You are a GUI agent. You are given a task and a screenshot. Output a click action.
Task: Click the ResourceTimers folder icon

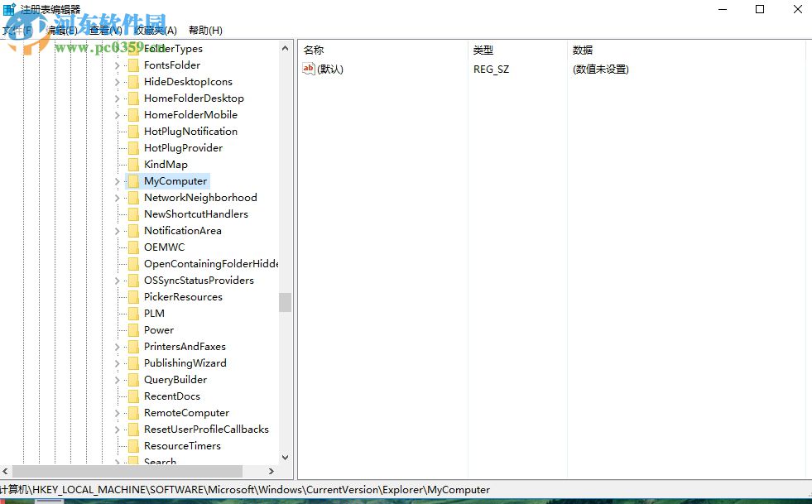coord(133,447)
